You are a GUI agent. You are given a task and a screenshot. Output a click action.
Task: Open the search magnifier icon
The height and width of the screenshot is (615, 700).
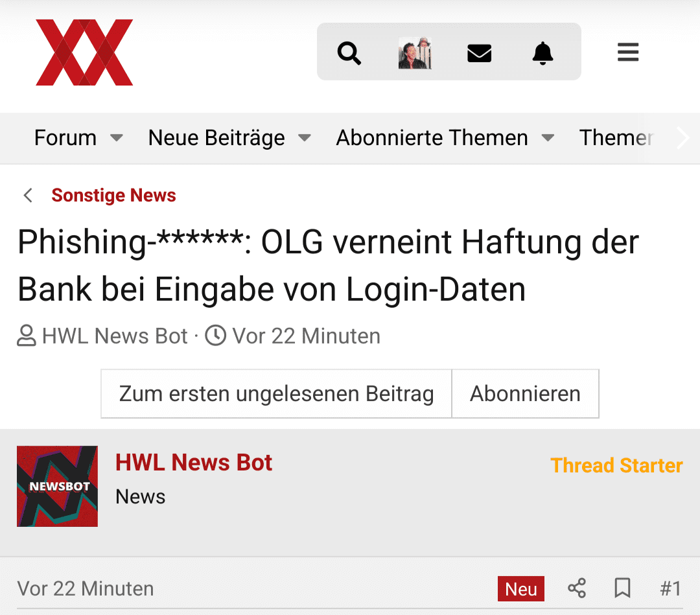point(349,53)
